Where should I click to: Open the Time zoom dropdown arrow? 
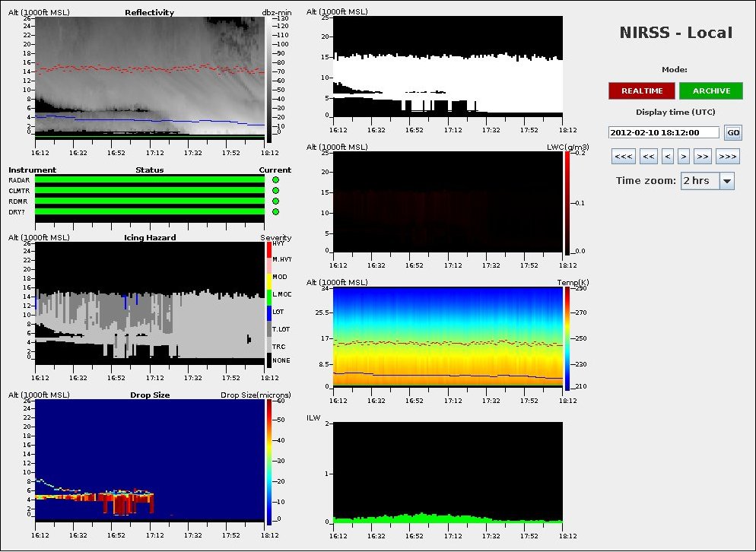(x=726, y=181)
